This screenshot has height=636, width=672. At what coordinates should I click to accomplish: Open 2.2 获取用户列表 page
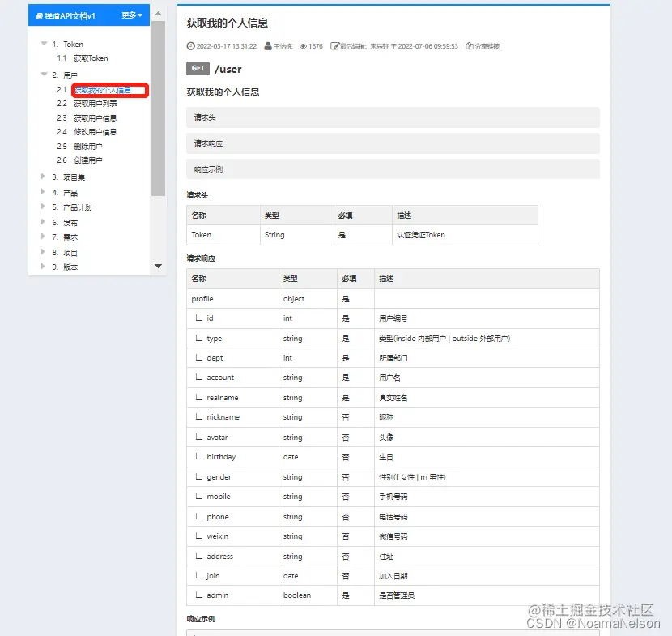(96, 104)
